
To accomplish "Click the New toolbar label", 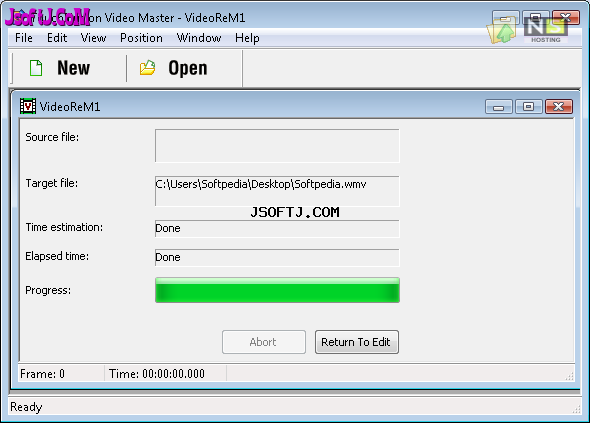I will click(x=74, y=68).
